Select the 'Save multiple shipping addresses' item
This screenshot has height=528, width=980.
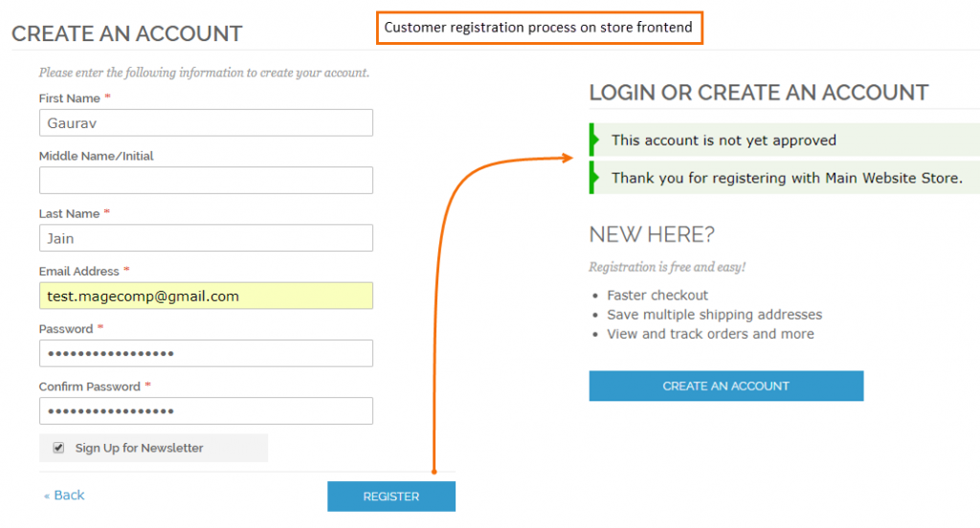[714, 315]
